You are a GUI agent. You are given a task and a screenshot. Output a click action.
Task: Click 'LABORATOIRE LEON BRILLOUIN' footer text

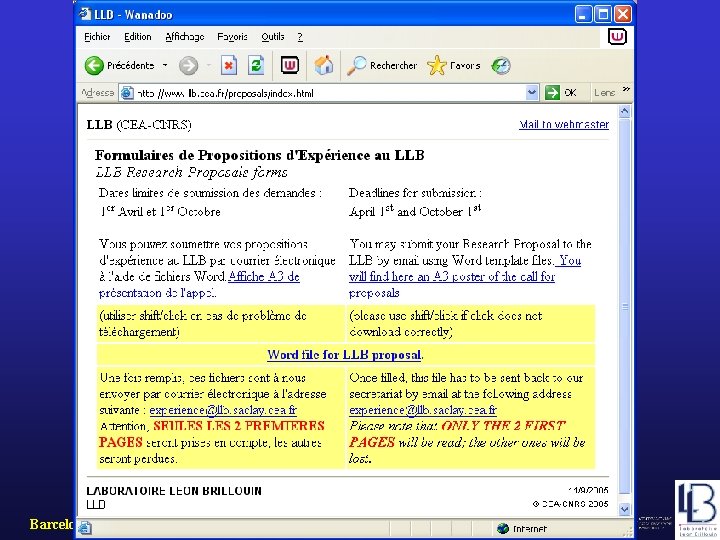[174, 490]
